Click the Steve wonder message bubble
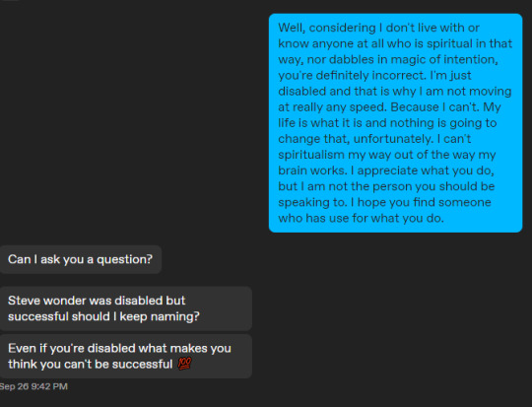The height and width of the screenshot is (407, 532). pyautogui.click(x=125, y=308)
